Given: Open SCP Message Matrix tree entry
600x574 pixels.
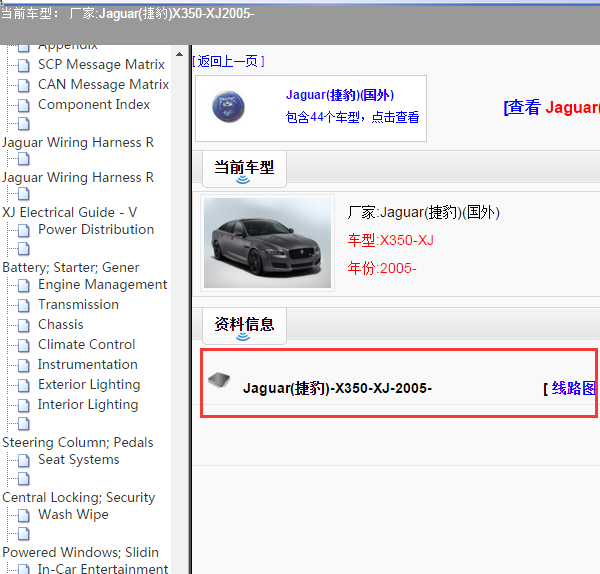Looking at the screenshot, I should tap(101, 65).
